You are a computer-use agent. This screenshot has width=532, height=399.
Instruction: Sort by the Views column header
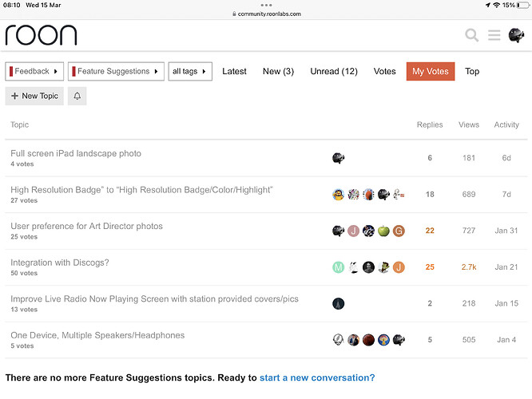pos(469,124)
